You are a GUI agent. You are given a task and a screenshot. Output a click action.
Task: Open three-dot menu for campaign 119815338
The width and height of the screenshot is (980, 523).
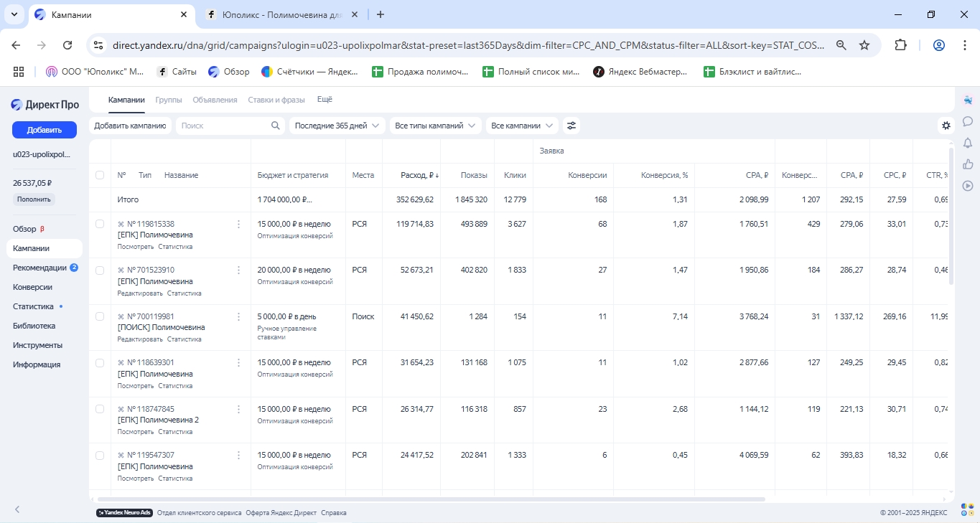[x=239, y=224]
